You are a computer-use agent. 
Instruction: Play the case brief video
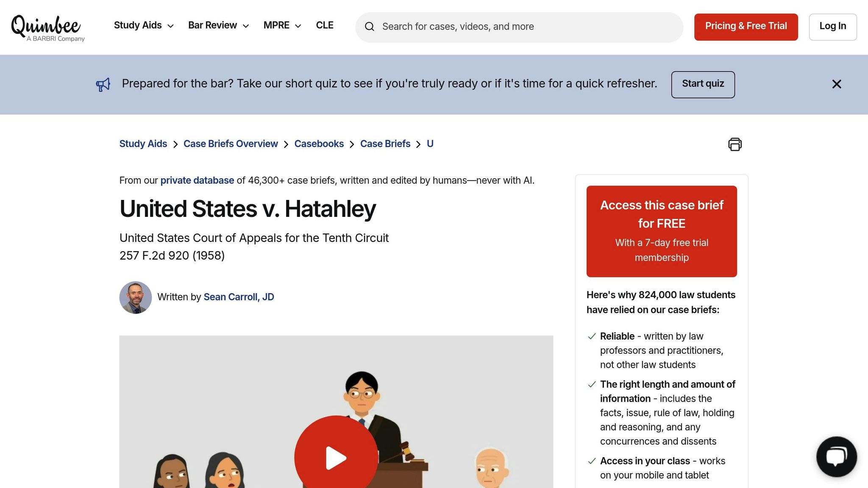tap(336, 457)
